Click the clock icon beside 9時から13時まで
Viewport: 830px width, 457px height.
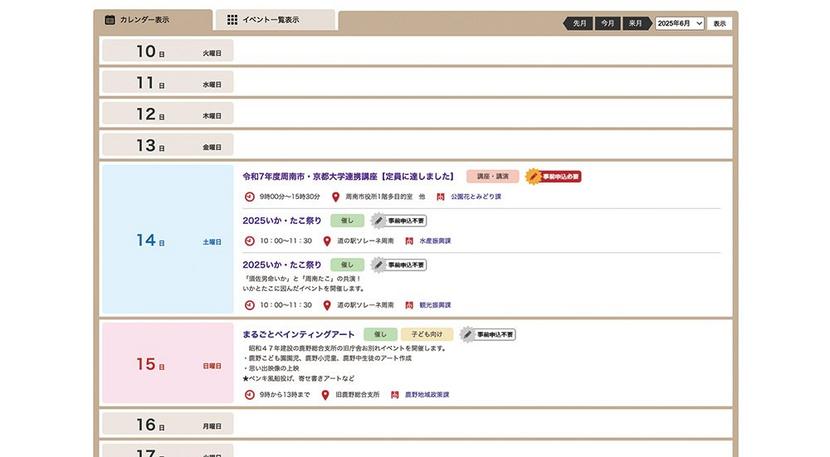click(249, 395)
